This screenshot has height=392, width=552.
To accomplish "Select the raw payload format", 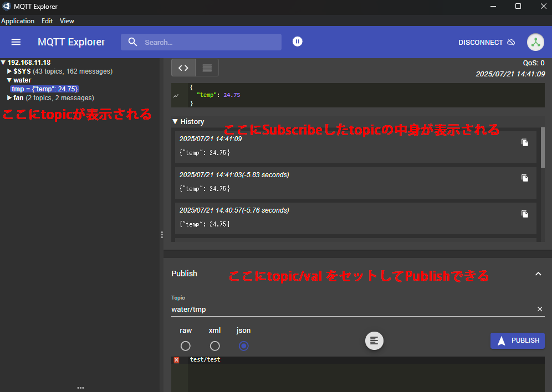I will point(186,346).
